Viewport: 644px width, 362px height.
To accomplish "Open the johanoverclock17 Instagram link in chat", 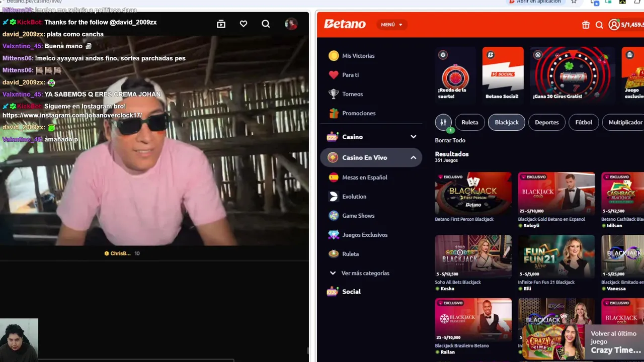I will pyautogui.click(x=72, y=116).
